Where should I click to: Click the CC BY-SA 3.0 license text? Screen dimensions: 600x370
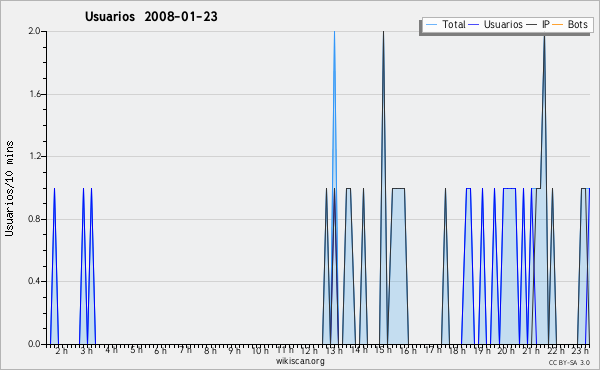tap(569, 362)
